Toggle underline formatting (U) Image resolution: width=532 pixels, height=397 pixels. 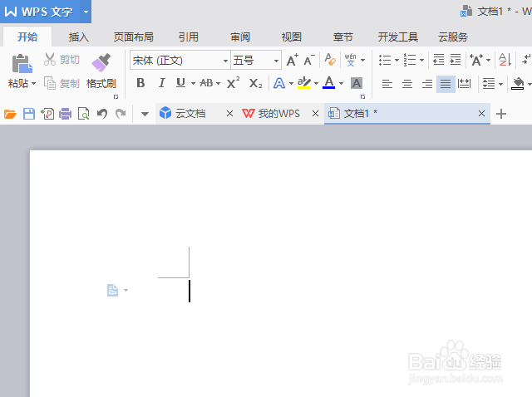pyautogui.click(x=181, y=83)
